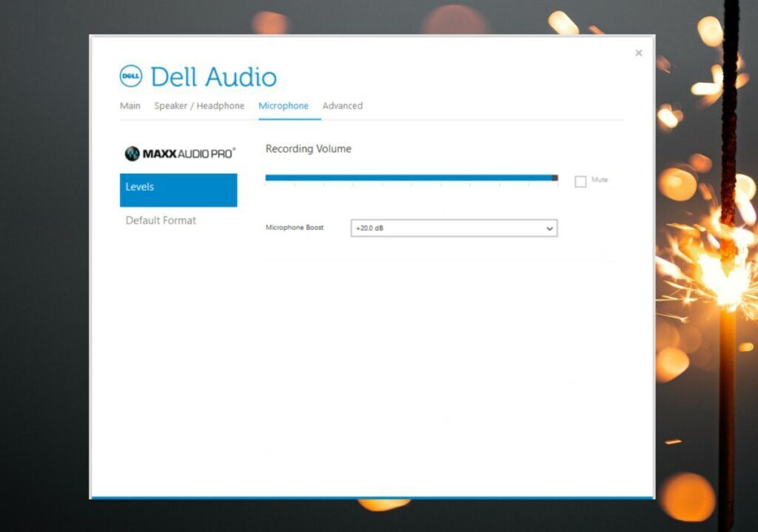Switch to the Advanced tab
The height and width of the screenshot is (532, 758).
(x=342, y=106)
